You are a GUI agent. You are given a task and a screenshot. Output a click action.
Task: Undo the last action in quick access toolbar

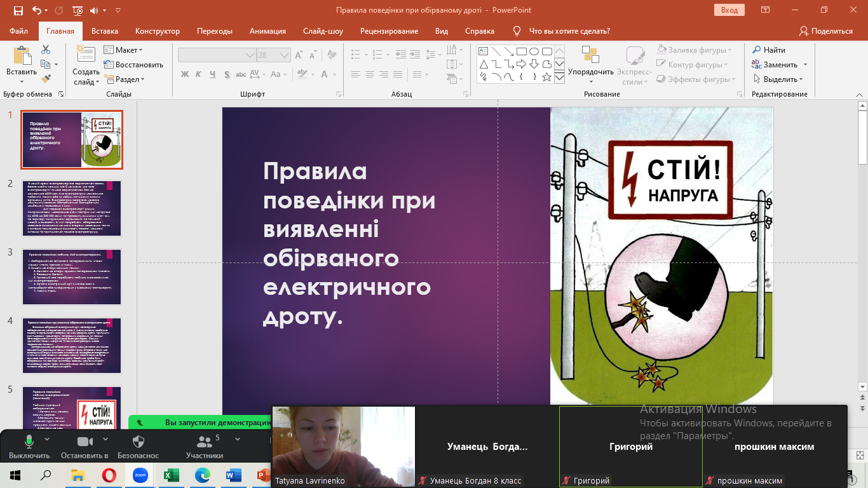36,10
